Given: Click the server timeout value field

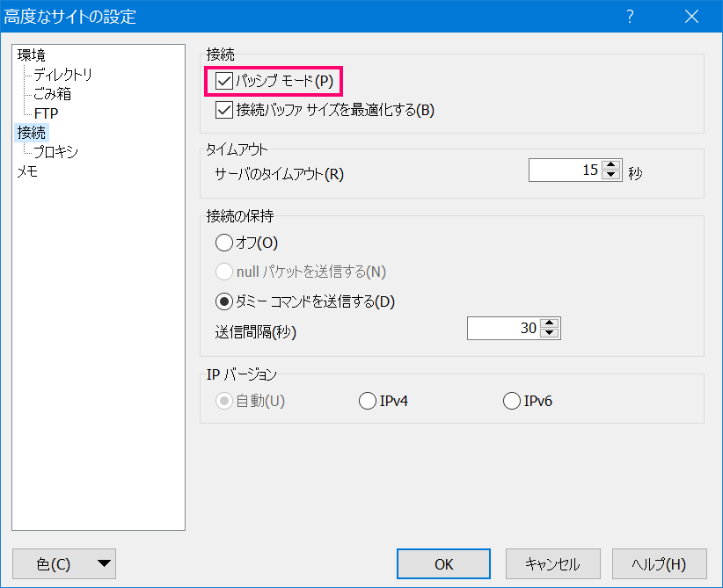Looking at the screenshot, I should (x=566, y=170).
